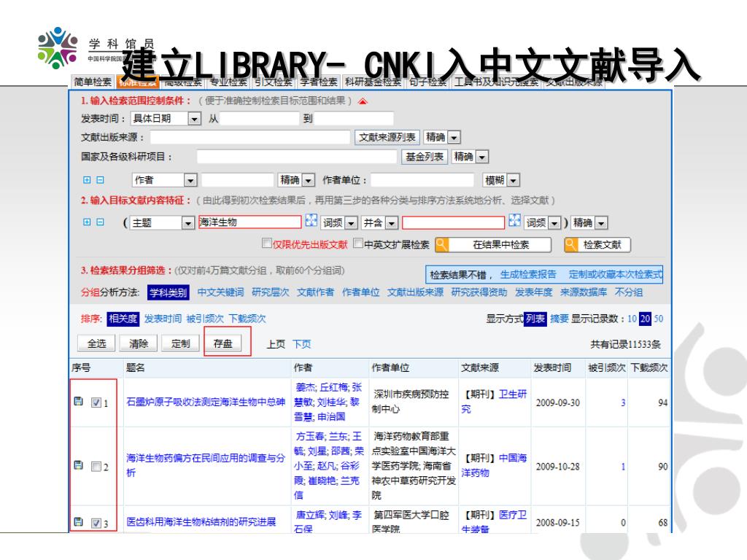The height and width of the screenshot is (560, 747).
Task: Switch to 科研基金检索 tab
Action: tap(373, 82)
